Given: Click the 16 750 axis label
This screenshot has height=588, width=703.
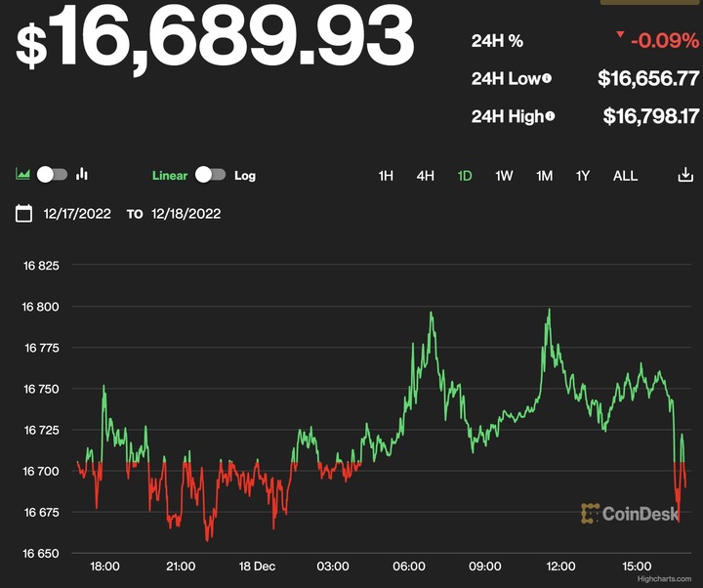Looking at the screenshot, I should tap(41, 389).
